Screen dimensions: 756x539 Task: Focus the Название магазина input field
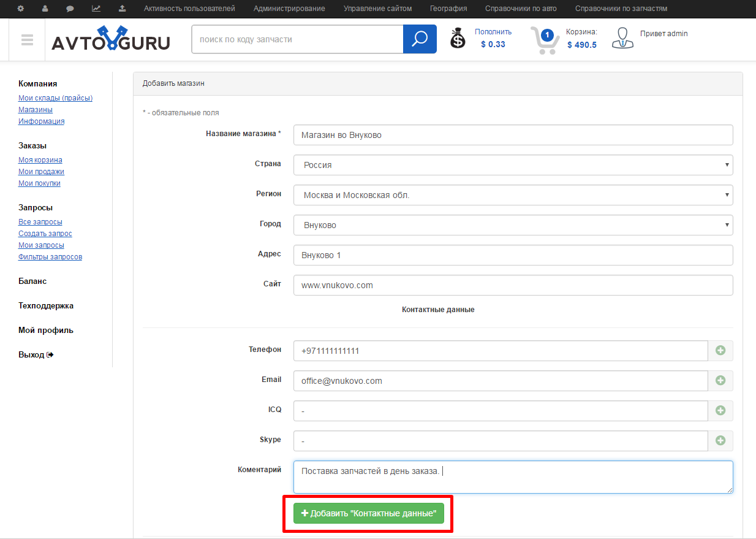[513, 135]
